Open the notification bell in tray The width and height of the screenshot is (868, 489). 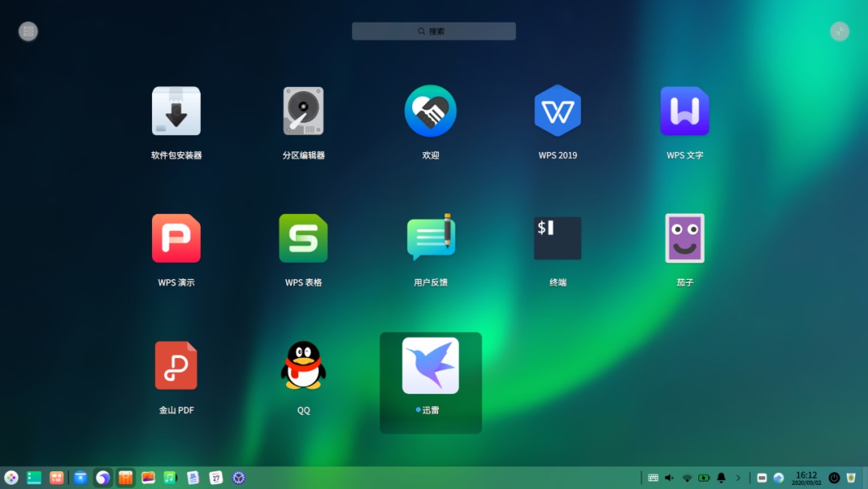click(x=721, y=478)
